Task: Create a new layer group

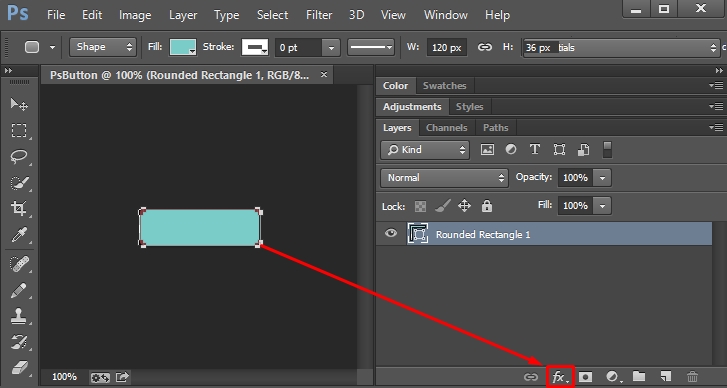Action: point(639,376)
